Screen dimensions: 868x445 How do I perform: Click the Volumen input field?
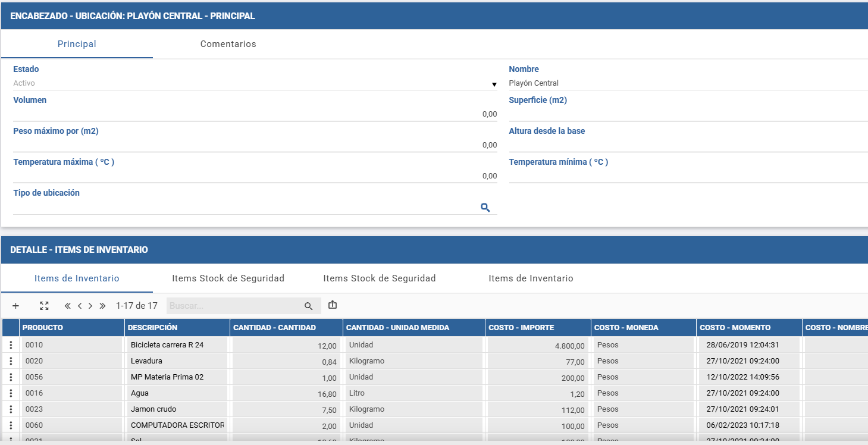[255, 114]
